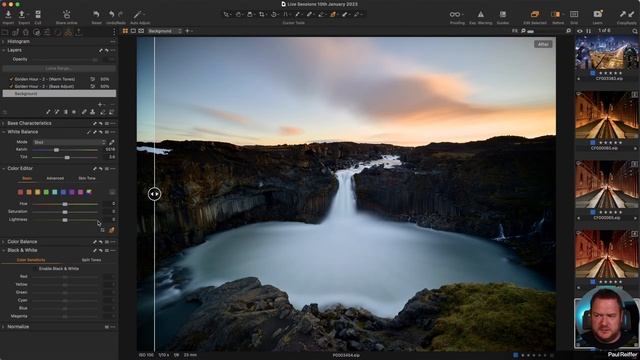Collapse the Black & White panel
640x360 pixels.
(x=4, y=251)
